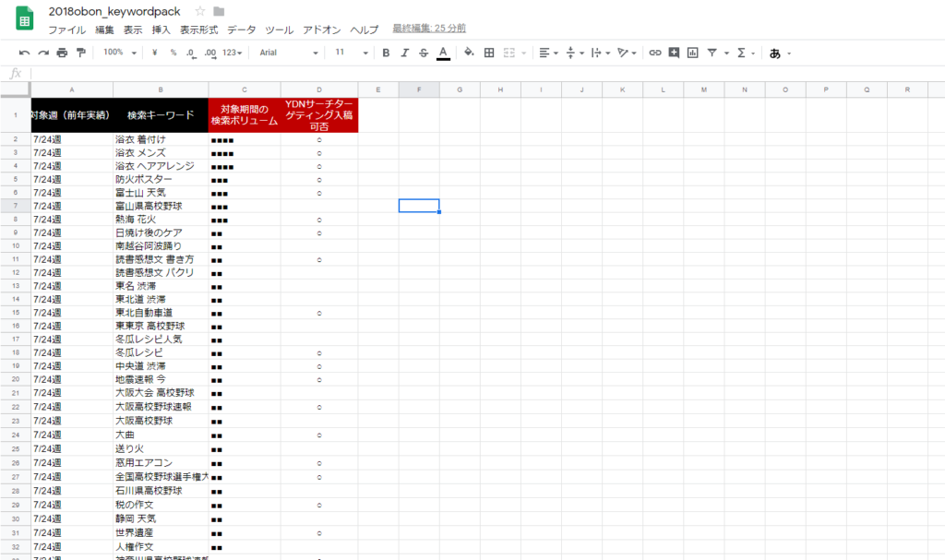Open the fill color picker
This screenshot has height=560, width=945.
pos(468,54)
